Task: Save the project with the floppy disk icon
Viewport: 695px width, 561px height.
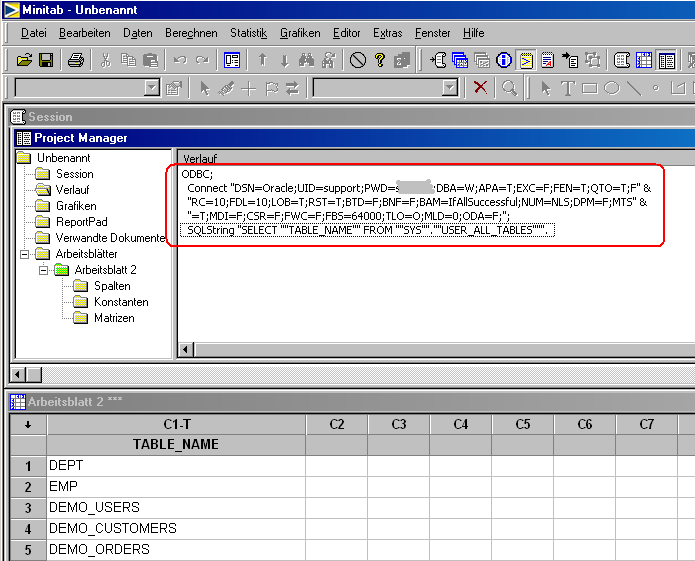Action: (46, 60)
